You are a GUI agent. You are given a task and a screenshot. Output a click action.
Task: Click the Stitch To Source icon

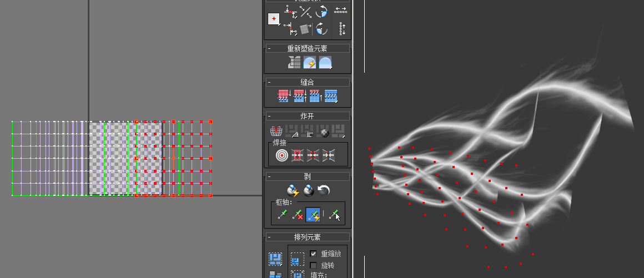pyautogui.click(x=315, y=95)
